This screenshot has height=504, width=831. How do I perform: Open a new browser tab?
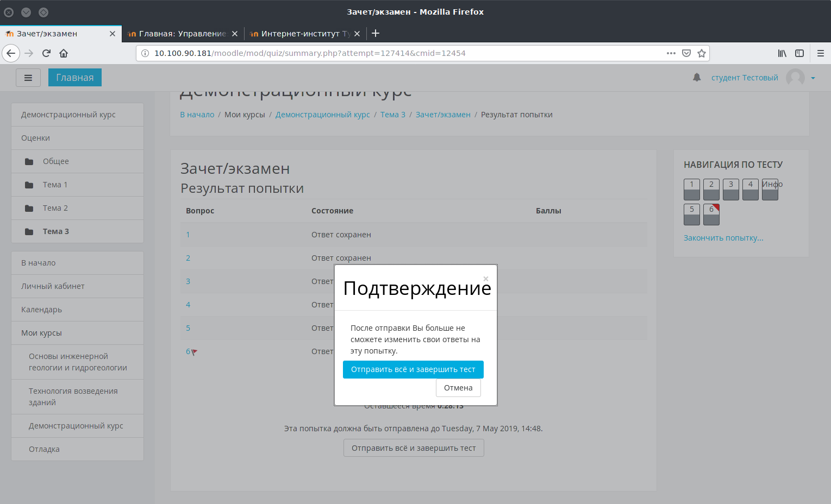pos(376,33)
